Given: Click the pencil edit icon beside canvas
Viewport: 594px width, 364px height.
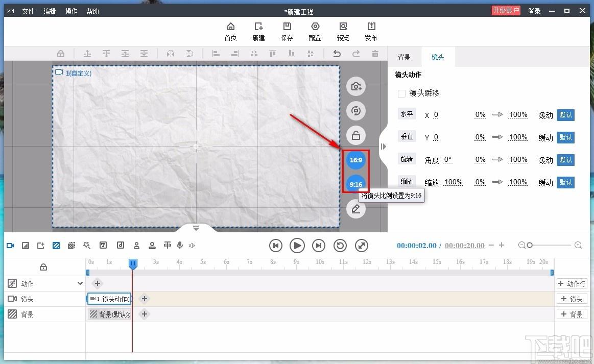Looking at the screenshot, I should (x=356, y=209).
